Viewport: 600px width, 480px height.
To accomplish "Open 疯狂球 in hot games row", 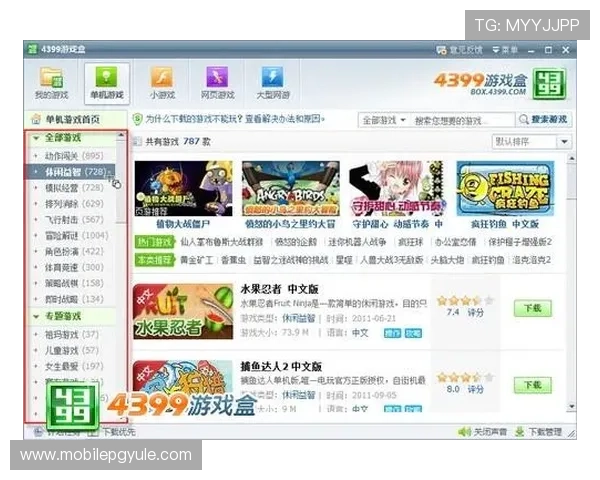I will (410, 242).
